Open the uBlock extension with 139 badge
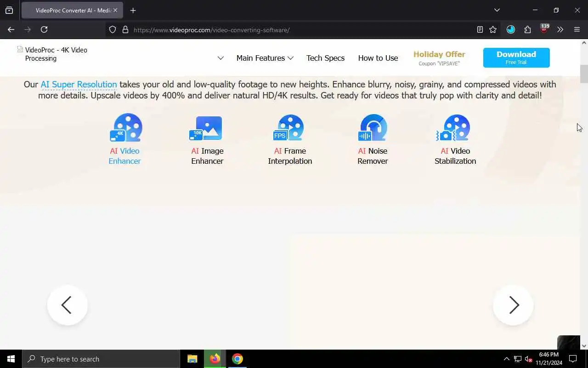The width and height of the screenshot is (588, 368). 544,29
